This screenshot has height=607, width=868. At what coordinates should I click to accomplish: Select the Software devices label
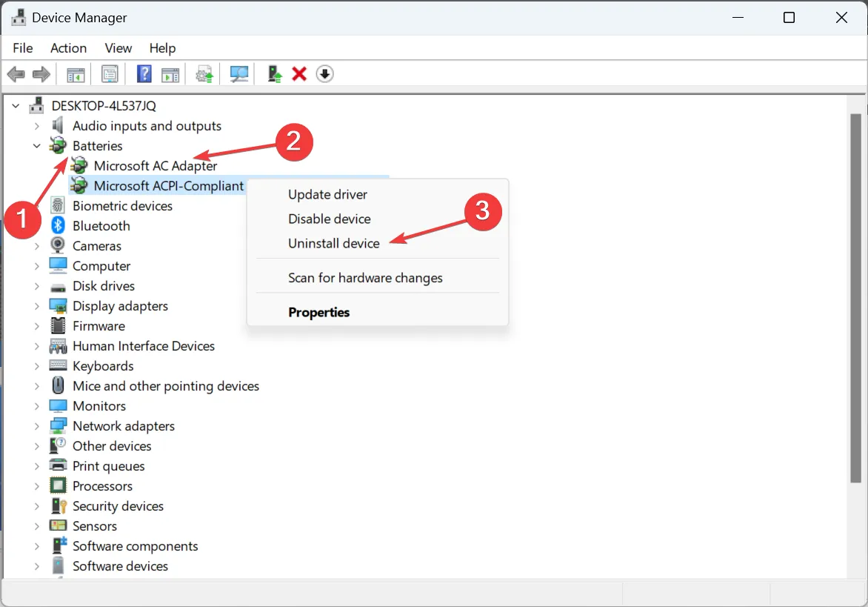[120, 566]
